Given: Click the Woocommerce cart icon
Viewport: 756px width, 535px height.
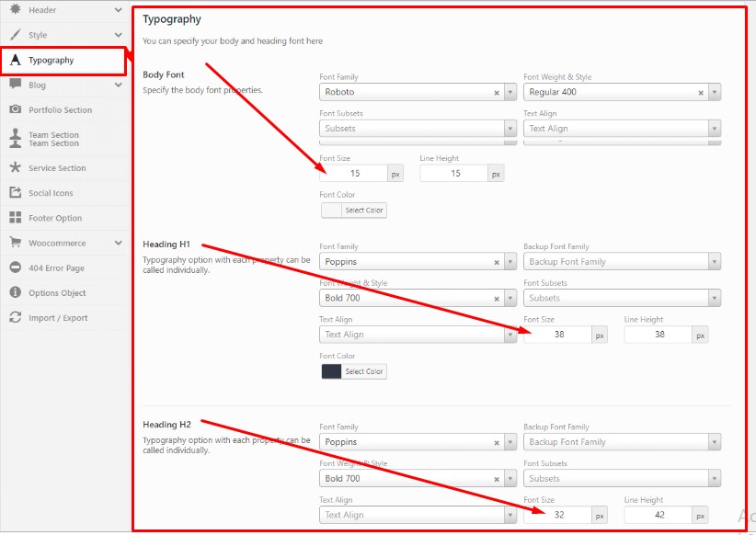Looking at the screenshot, I should coord(15,243).
